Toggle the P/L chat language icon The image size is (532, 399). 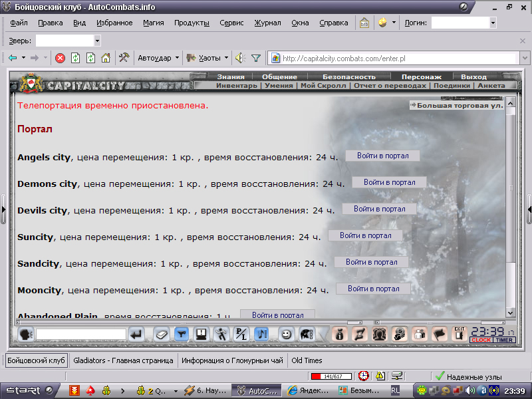(241, 334)
